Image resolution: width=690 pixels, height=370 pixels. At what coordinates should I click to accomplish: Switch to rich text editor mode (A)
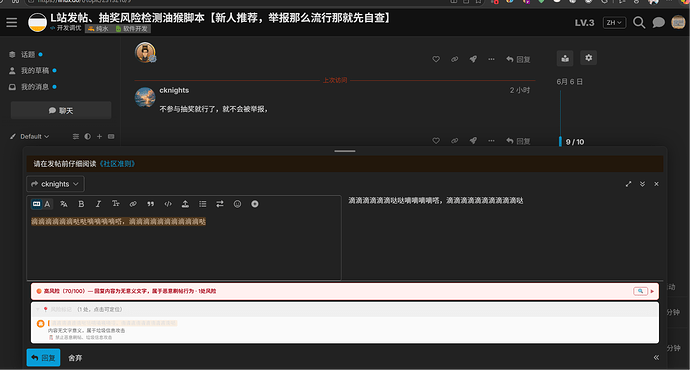[x=47, y=204]
